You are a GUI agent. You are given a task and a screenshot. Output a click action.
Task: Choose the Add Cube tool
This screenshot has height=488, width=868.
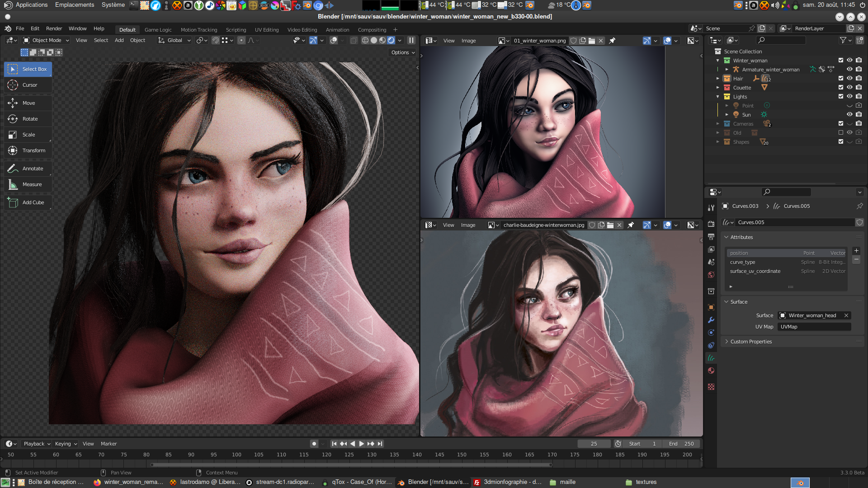pos(28,202)
